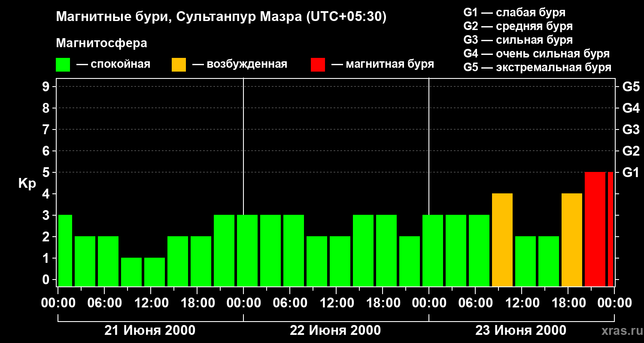Click the Kp 1 bar just before 12:00, 21 Июня
Viewport: 644px width, 343px height.
131,272
